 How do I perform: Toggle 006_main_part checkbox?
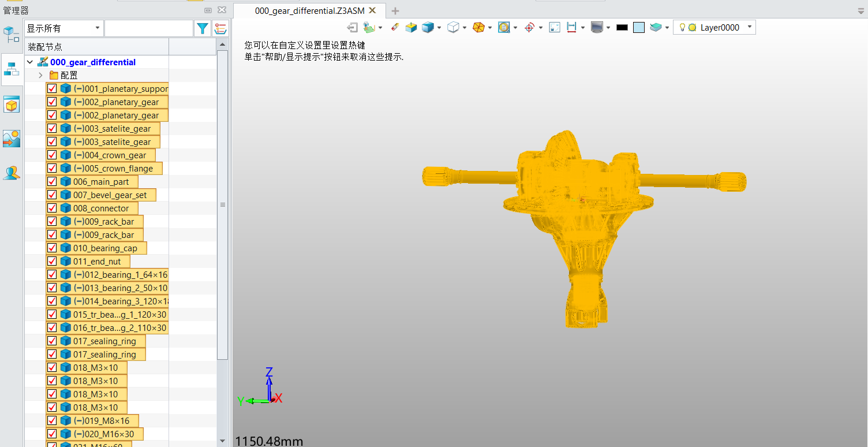52,181
